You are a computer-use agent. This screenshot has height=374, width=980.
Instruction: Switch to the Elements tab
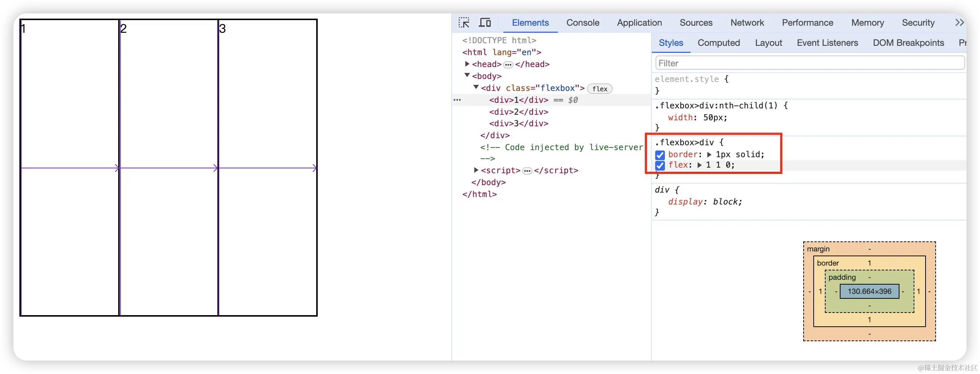[x=530, y=23]
